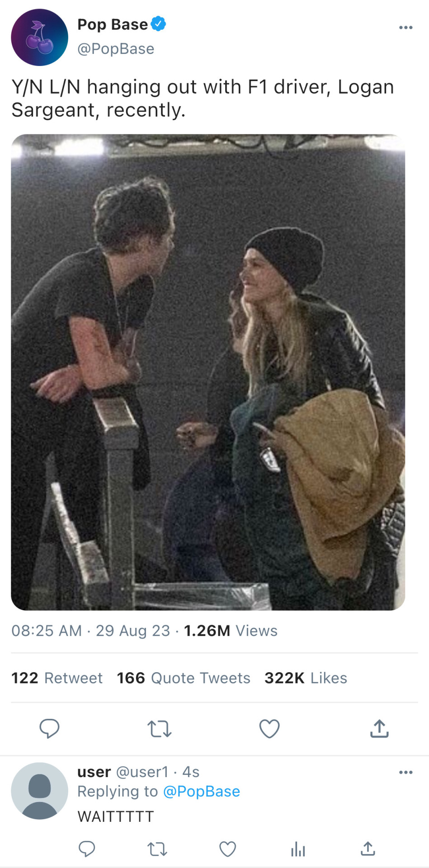
Task: Click the 1.26M Views count
Action: point(231,631)
